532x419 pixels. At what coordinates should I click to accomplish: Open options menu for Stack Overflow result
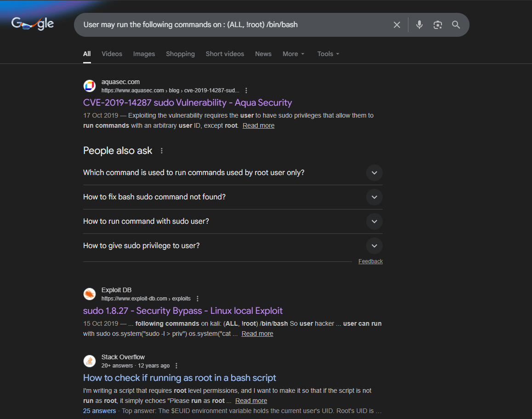click(x=176, y=366)
